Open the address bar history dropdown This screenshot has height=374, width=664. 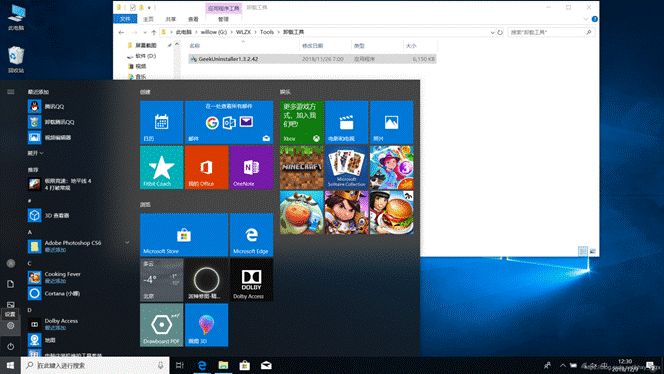pos(492,32)
